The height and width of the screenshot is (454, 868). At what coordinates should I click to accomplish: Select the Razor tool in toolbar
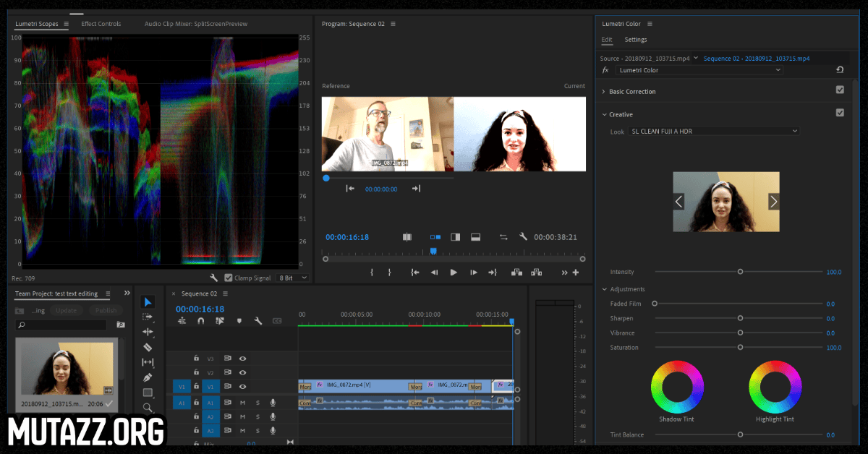click(148, 347)
